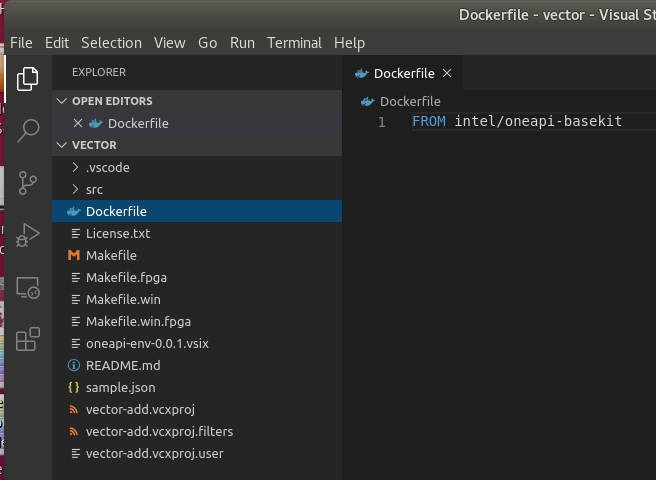Open sample.json in the explorer
The width and height of the screenshot is (656, 480).
pos(120,387)
